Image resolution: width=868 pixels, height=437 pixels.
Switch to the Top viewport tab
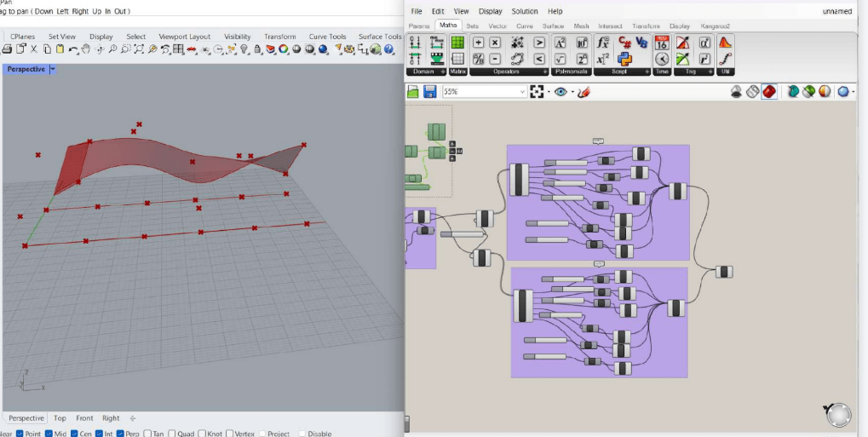(x=60, y=418)
